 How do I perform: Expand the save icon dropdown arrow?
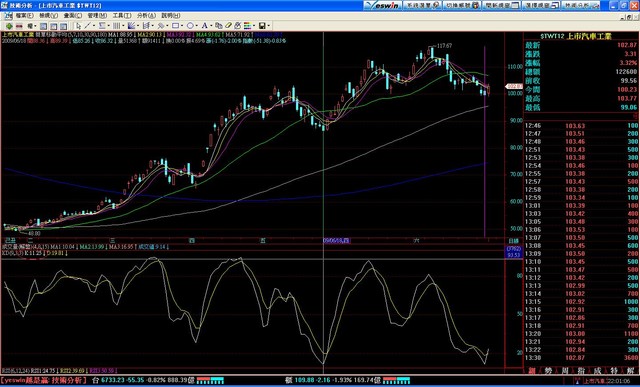click(x=269, y=26)
